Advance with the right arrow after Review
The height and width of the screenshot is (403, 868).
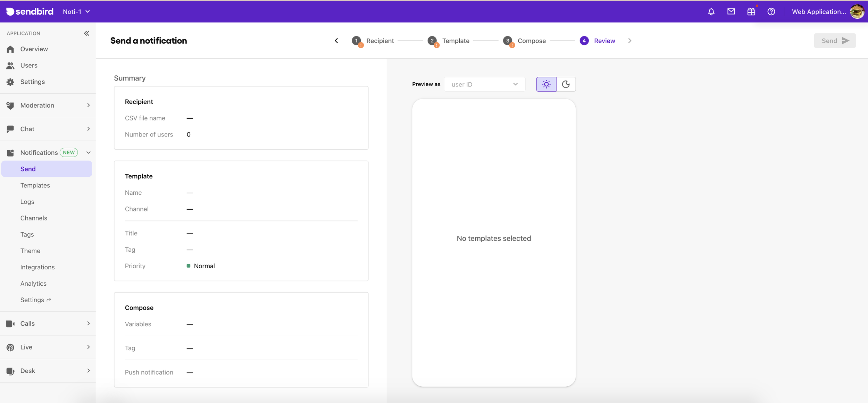click(x=629, y=41)
